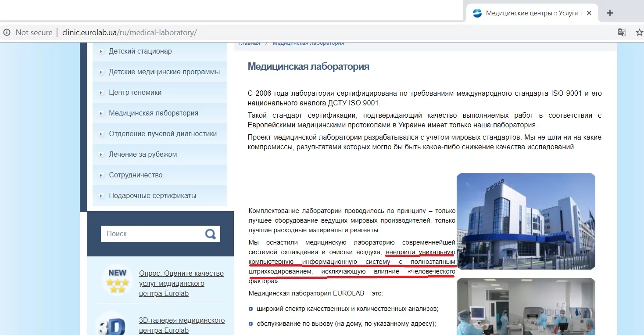
Task: Click the NEW stars survey badge icon
Action: tap(118, 279)
